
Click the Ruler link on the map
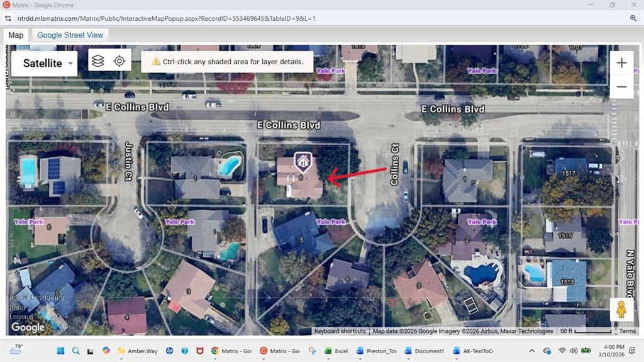coord(18,307)
